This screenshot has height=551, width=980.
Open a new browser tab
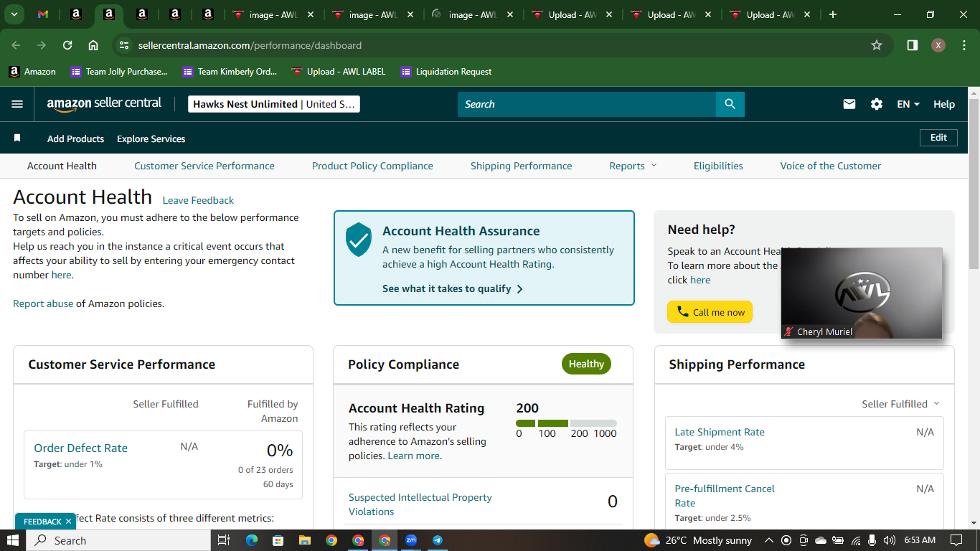[x=833, y=14]
